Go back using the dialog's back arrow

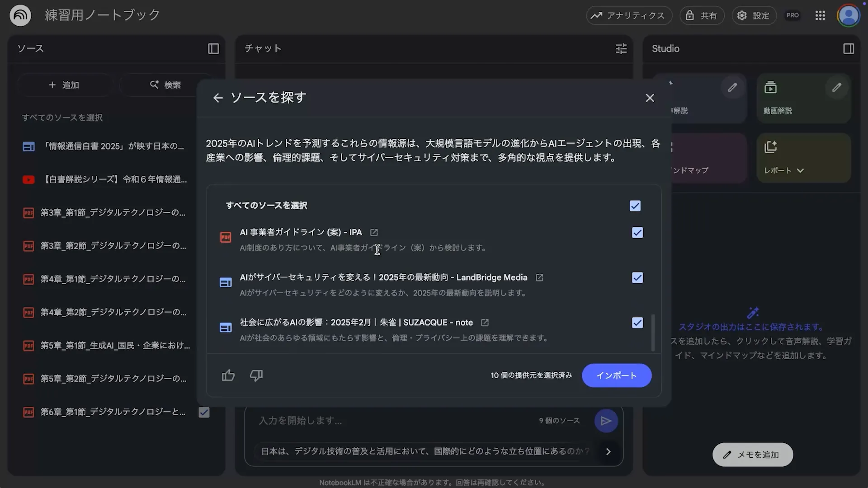click(218, 98)
